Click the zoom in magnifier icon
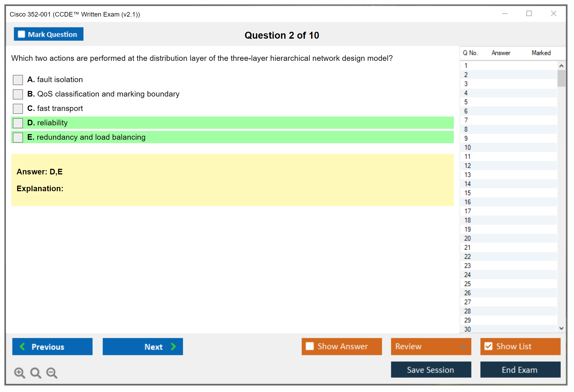Image resolution: width=574 pixels, height=392 pixels. 19,373
